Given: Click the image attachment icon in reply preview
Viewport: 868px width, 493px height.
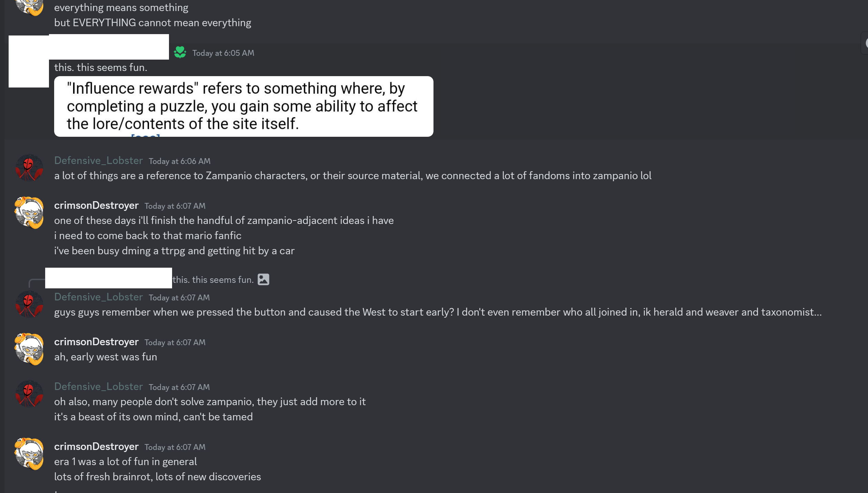Looking at the screenshot, I should coord(263,279).
